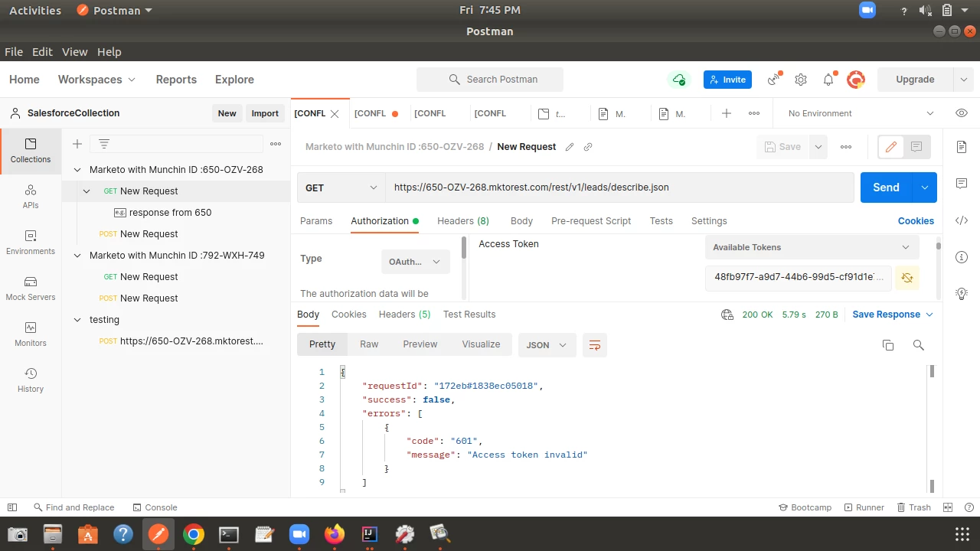Open the Collections sidebar panel
The height and width of the screenshot is (551, 980).
coord(31,151)
